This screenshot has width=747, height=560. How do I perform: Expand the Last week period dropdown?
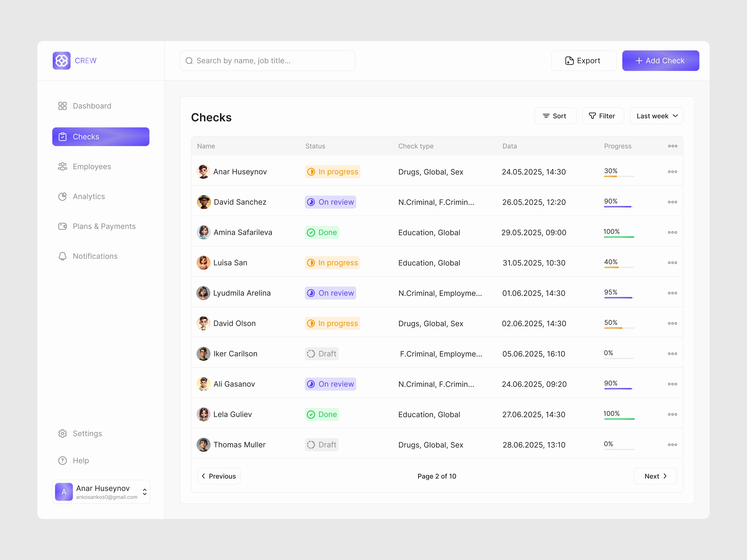coord(656,116)
